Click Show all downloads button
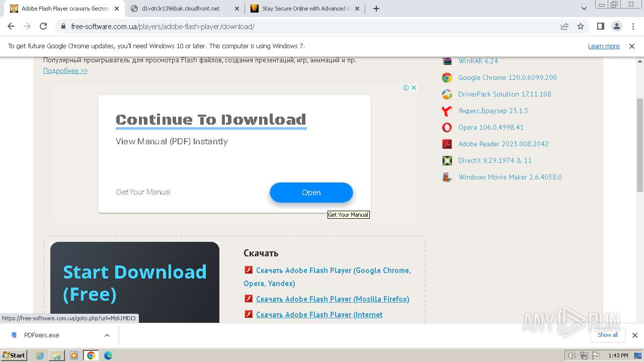This screenshot has height=362, width=644. click(608, 335)
